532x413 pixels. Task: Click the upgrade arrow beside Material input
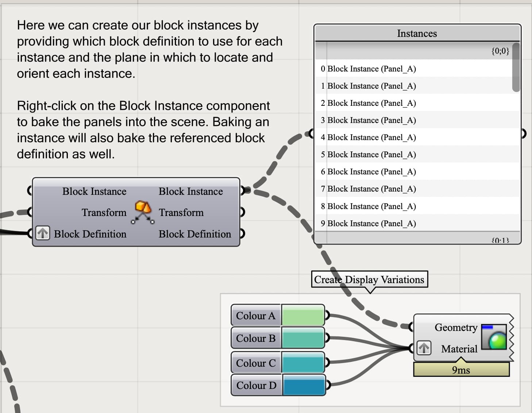(424, 349)
